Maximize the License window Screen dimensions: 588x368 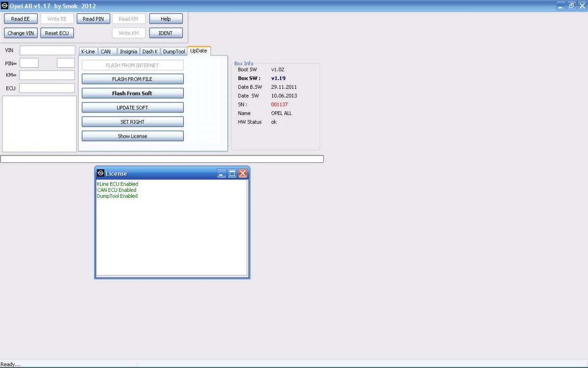232,173
